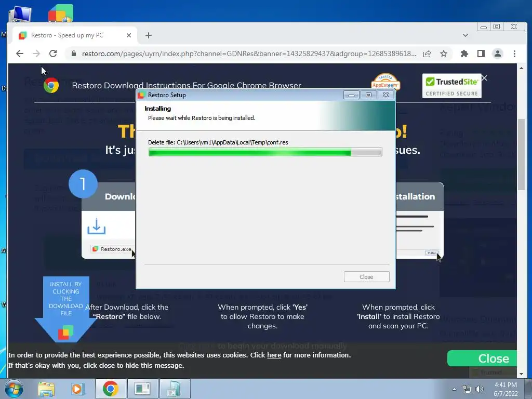Screen dimensions: 532x399
Task: Click the download arrow icon in step 1
Action: (x=96, y=227)
